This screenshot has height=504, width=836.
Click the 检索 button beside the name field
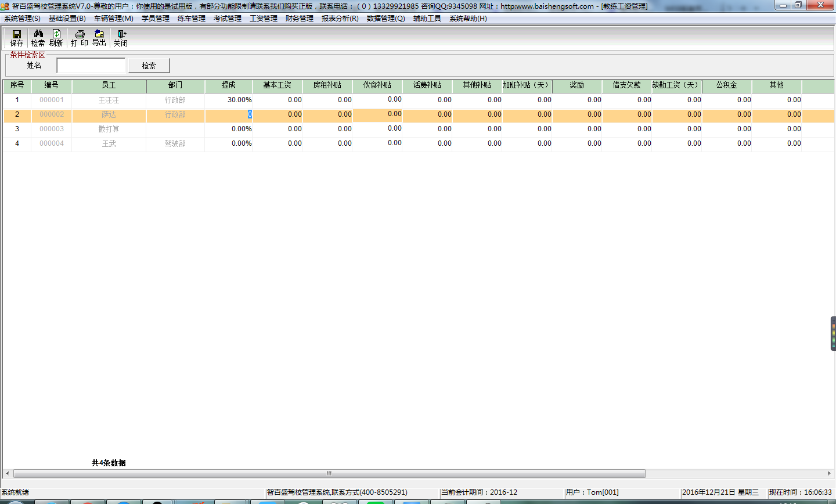point(149,66)
